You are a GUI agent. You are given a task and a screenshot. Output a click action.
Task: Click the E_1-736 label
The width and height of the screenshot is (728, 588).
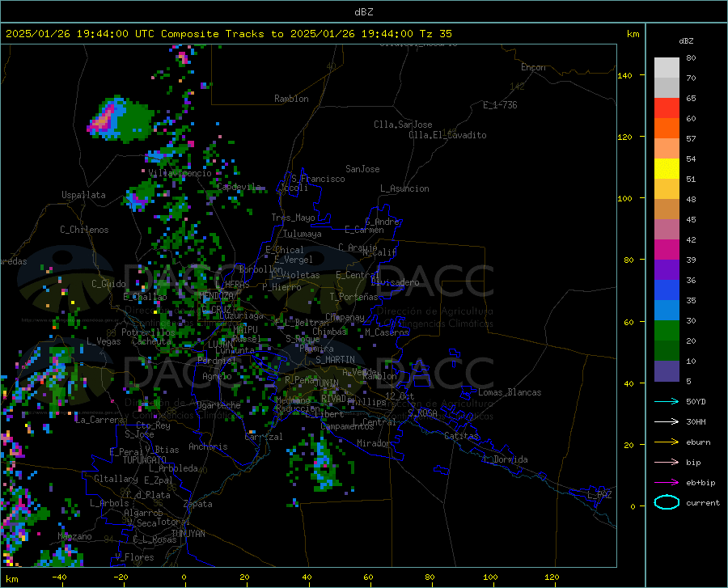[x=500, y=105]
